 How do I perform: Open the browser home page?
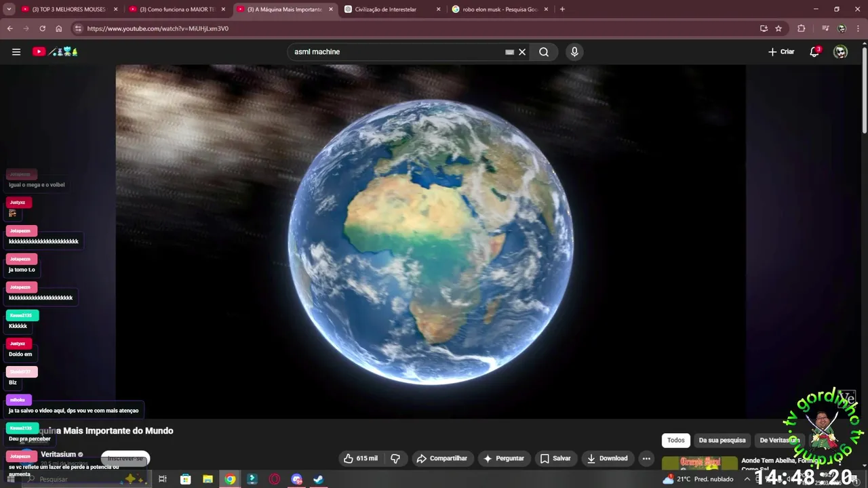(59, 28)
